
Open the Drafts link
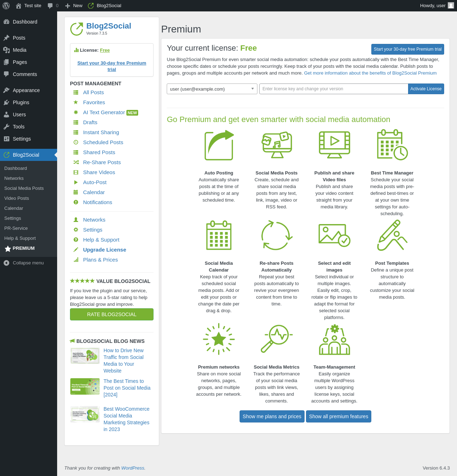(x=90, y=122)
